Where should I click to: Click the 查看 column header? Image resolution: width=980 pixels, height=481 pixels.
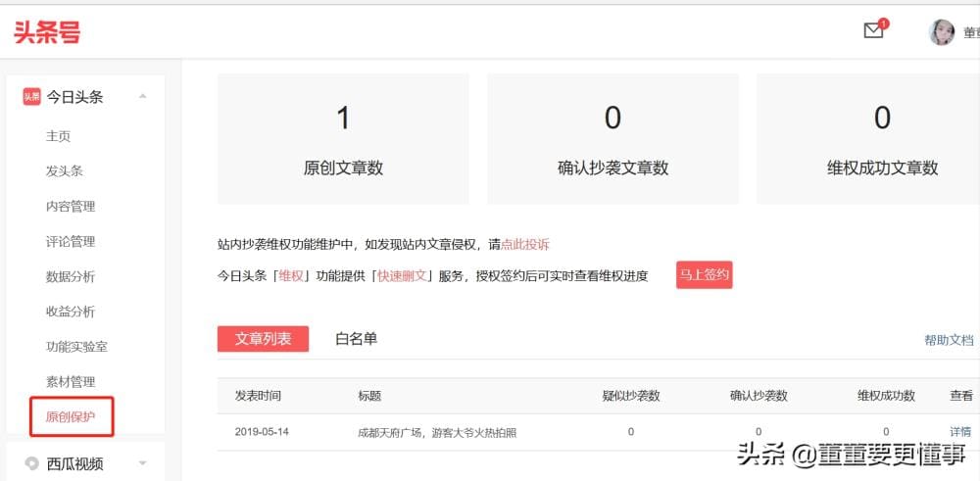point(961,396)
